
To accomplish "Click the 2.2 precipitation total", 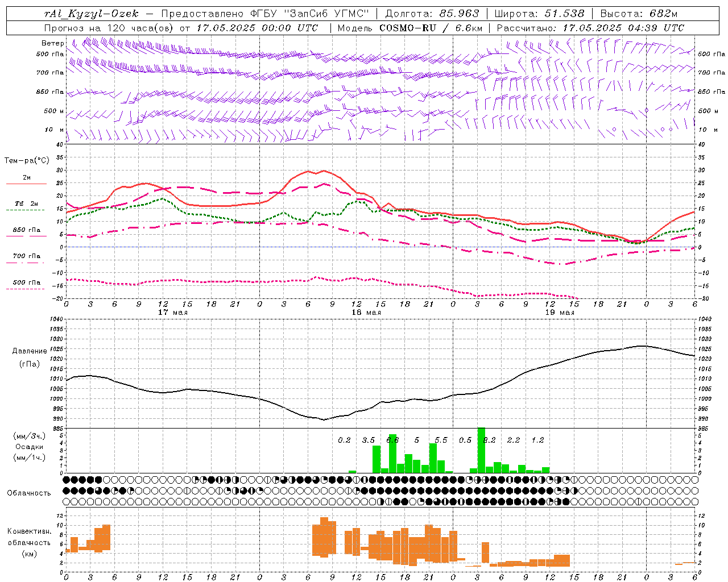I will [514, 440].
